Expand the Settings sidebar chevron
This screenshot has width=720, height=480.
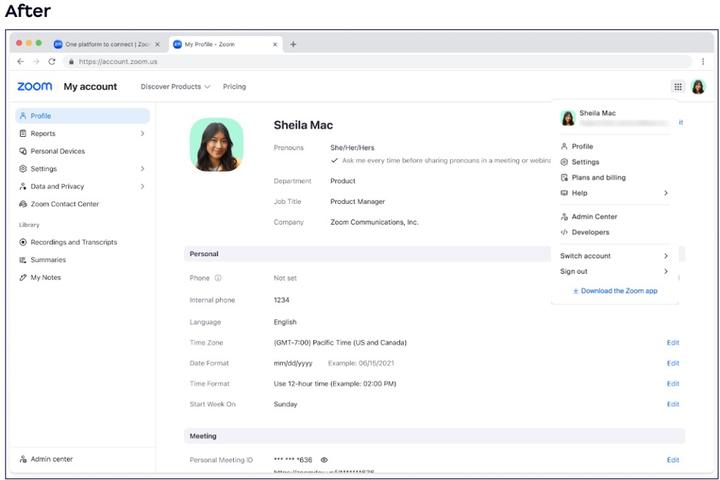(x=142, y=169)
